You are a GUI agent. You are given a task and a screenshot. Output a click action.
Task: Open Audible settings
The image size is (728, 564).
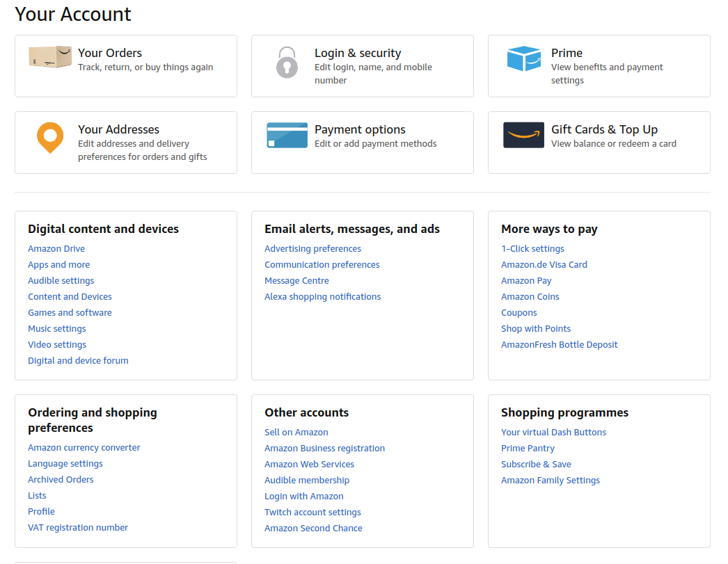tap(61, 280)
